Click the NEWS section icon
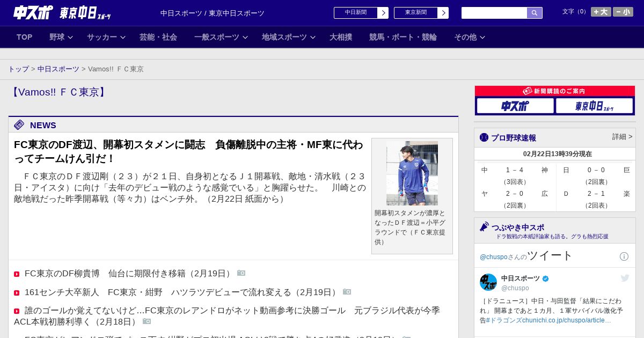Viewport: 644px width, 338px height. click(x=19, y=125)
